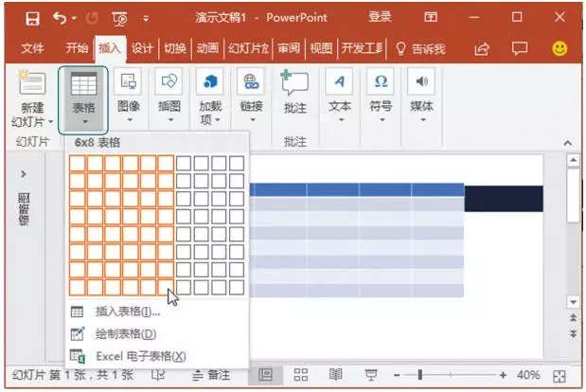Viewport: 586px width, 392px height.
Task: Expand the 新建幻灯片 layout dropdown arrow
Action: 51,122
